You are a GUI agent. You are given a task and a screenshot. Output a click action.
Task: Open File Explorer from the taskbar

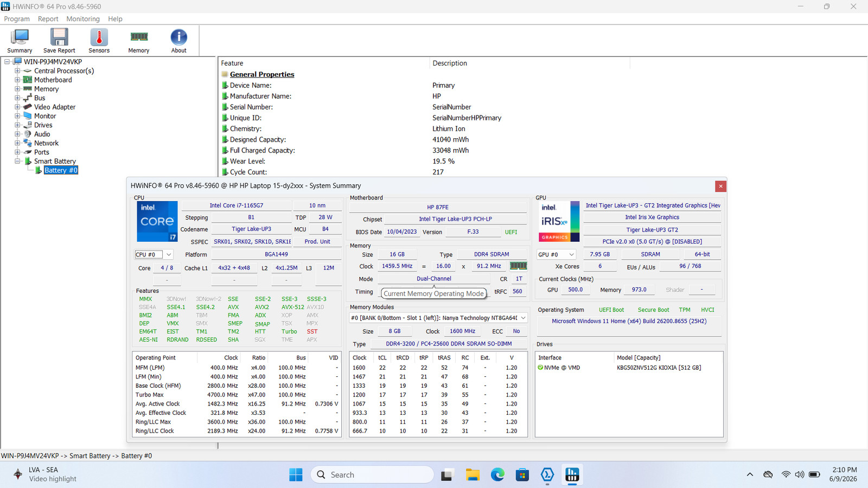click(x=473, y=475)
